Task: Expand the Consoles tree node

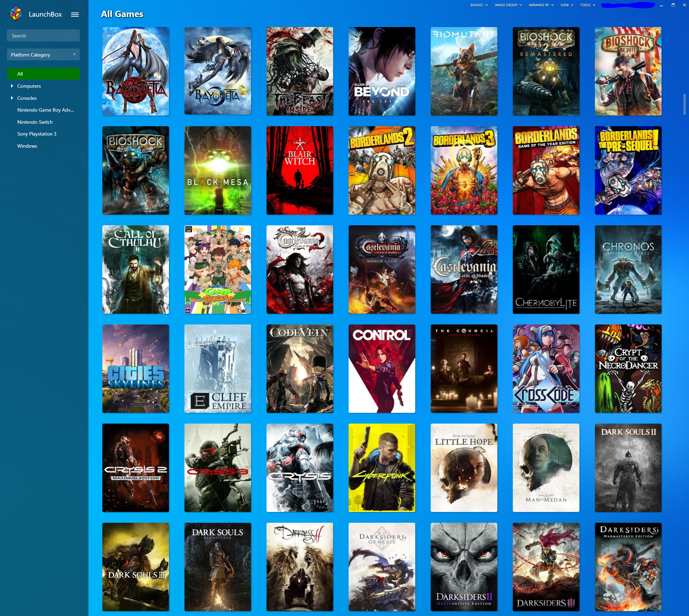Action: point(12,98)
